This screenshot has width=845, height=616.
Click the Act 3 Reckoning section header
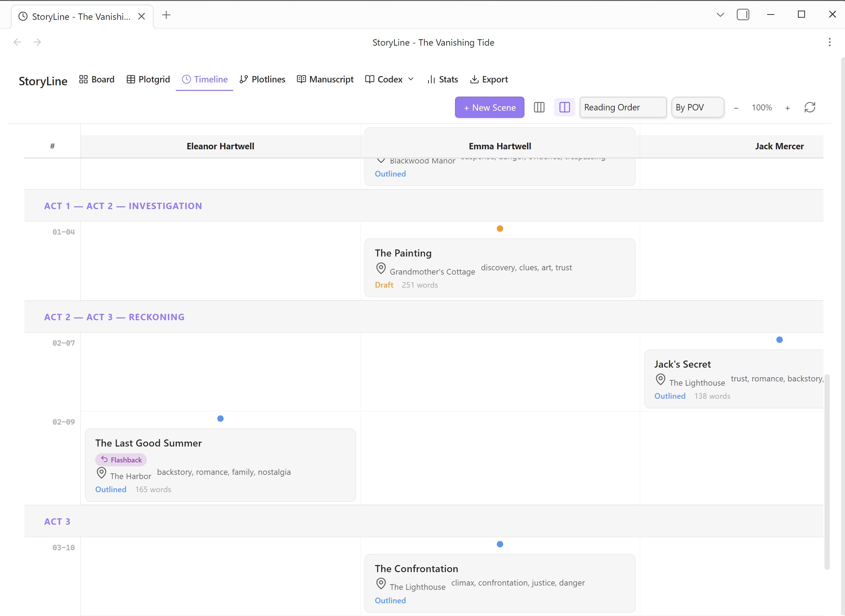click(x=424, y=317)
